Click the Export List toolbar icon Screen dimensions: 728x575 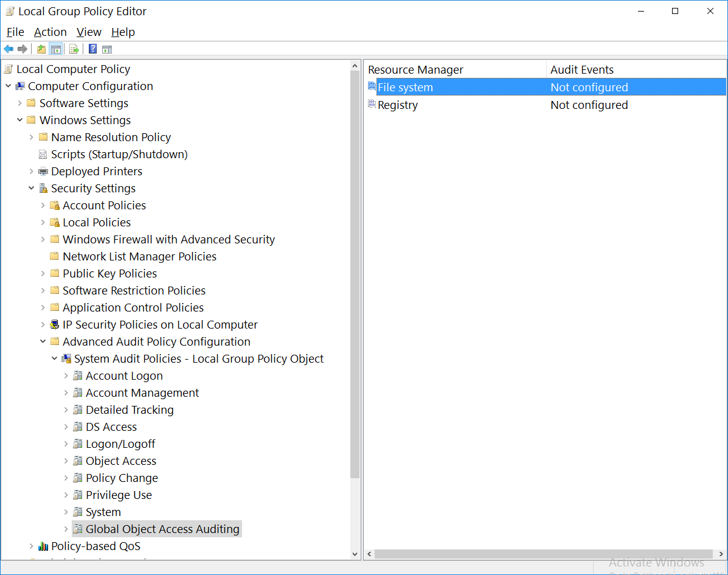[x=73, y=49]
